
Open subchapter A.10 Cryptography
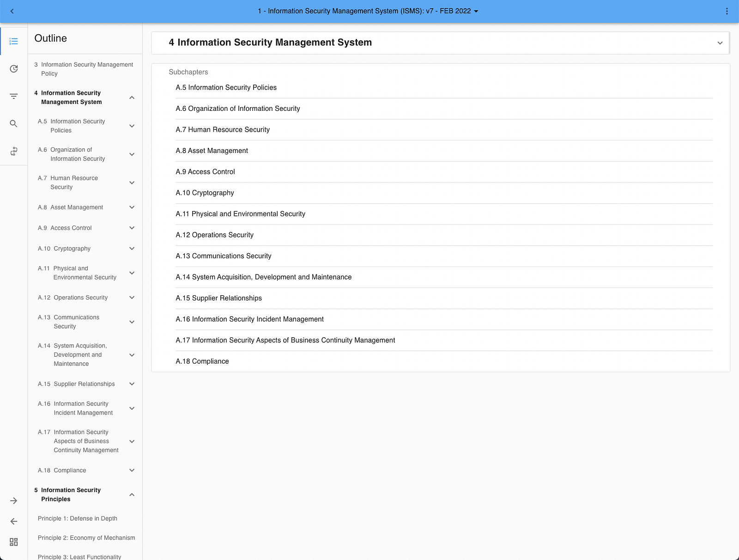click(x=205, y=193)
